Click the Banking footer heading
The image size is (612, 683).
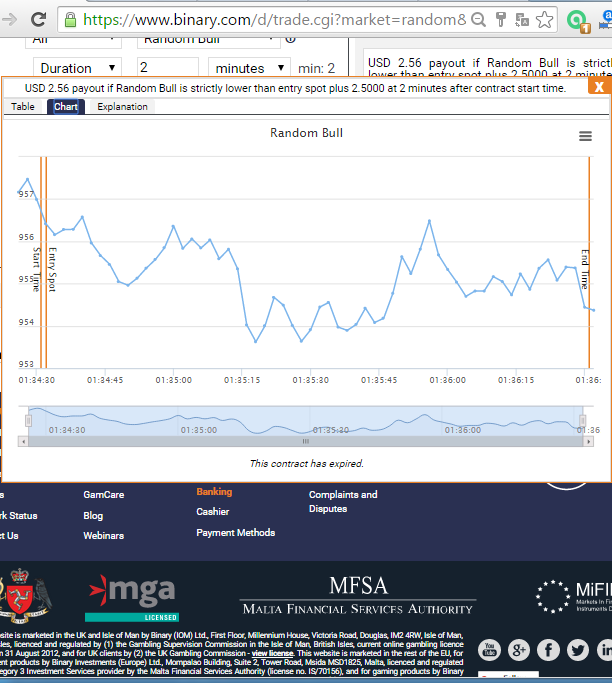coord(214,492)
